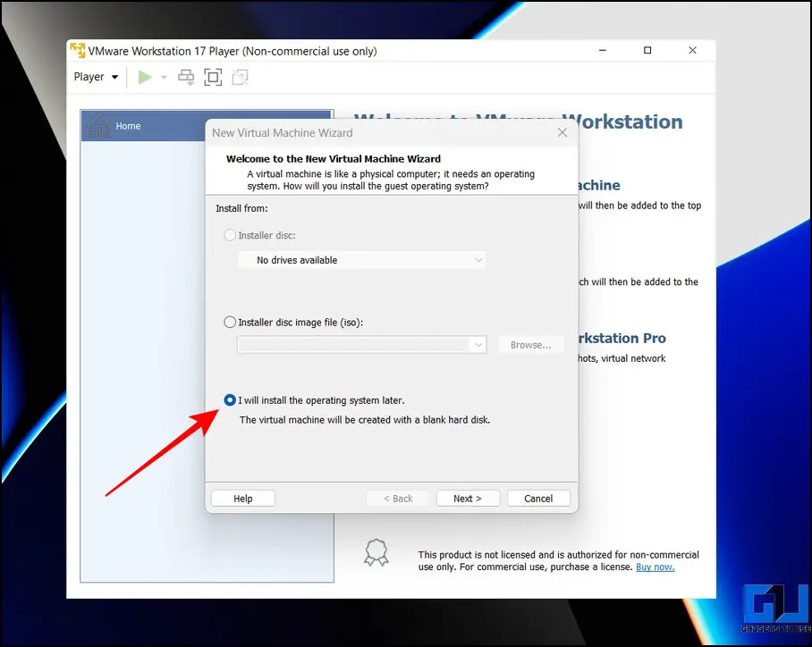Click the VMware logo in title bar
The image size is (812, 647).
click(78, 51)
